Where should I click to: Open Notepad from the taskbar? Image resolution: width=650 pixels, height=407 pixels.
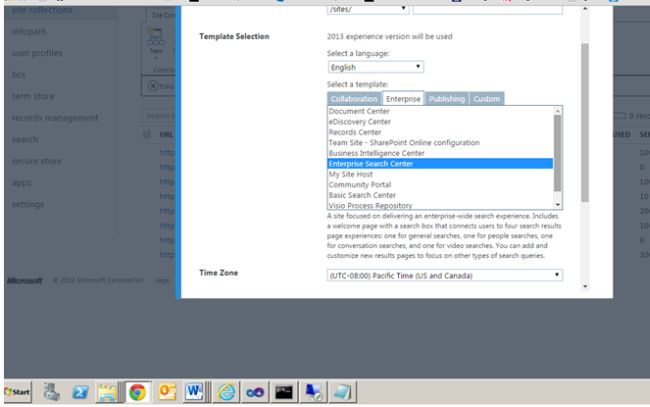342,392
